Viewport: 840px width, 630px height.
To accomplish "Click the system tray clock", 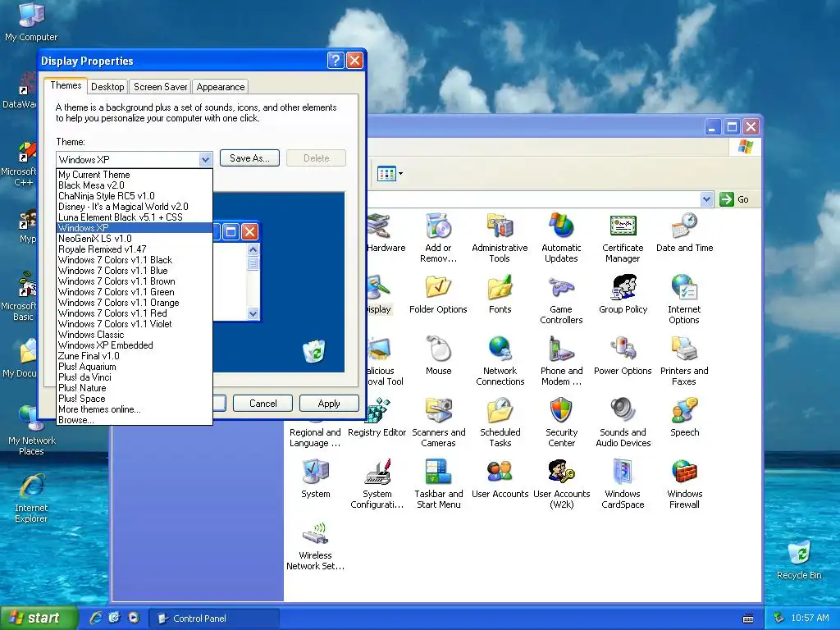I will [810, 618].
